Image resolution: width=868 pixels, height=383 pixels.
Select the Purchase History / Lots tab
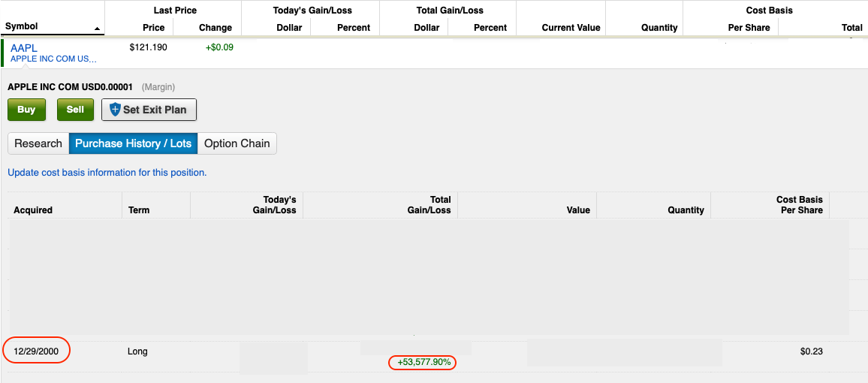133,143
